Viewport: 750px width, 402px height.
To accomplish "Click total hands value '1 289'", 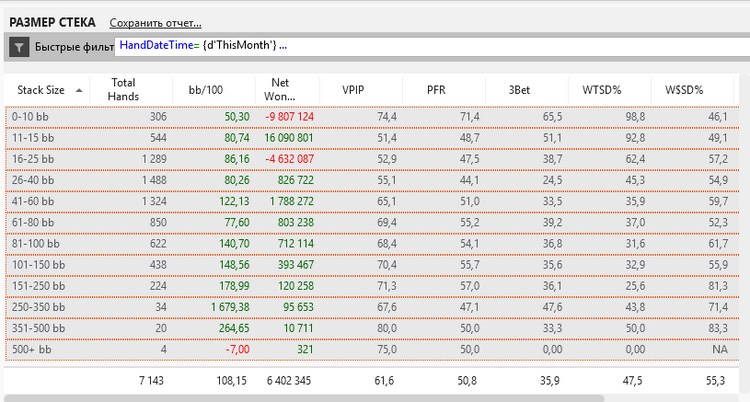I will (154, 159).
